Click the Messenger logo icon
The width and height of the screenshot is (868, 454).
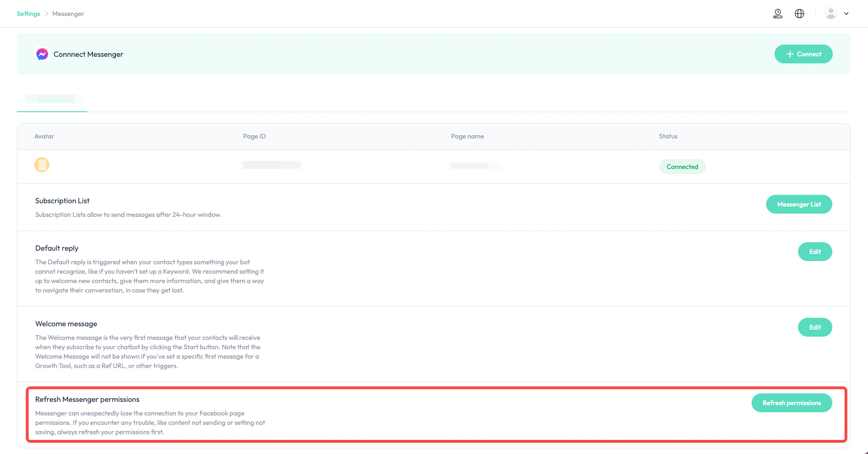(42, 54)
